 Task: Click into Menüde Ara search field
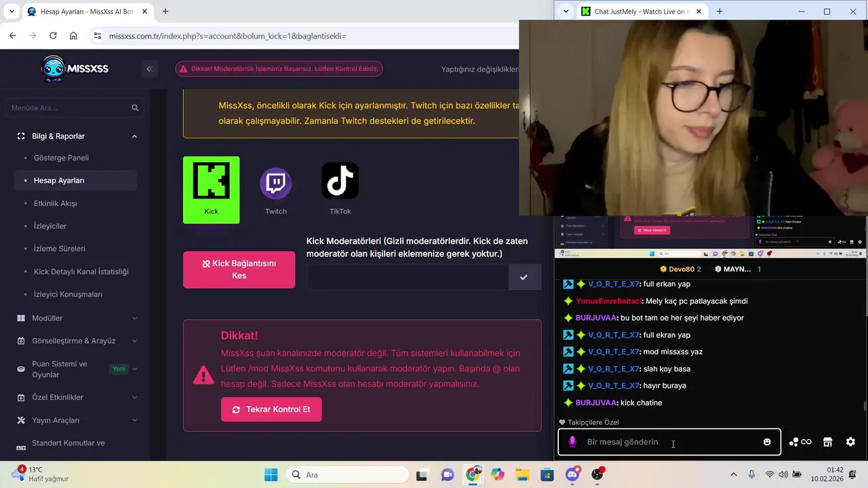click(75, 108)
